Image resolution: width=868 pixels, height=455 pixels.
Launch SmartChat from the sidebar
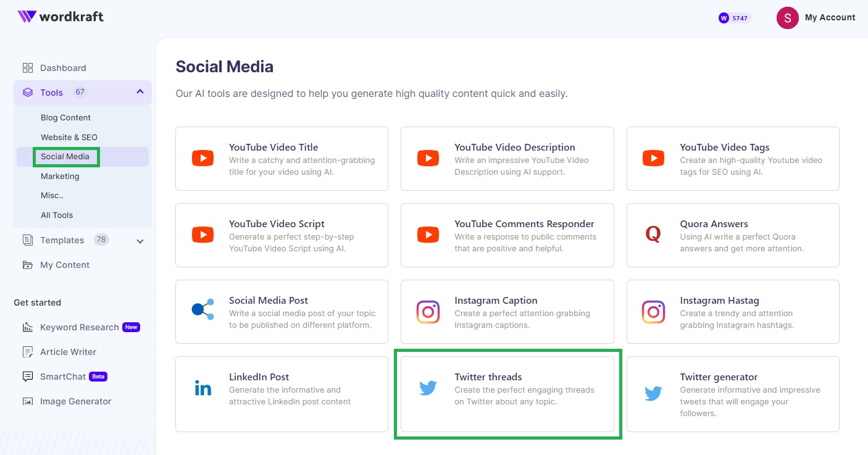pos(67,377)
